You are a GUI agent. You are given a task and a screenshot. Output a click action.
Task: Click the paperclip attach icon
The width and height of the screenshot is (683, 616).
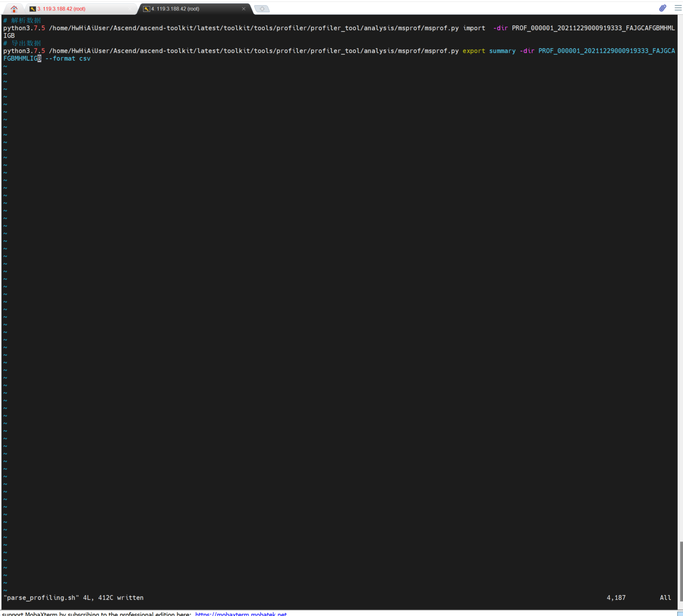click(663, 8)
